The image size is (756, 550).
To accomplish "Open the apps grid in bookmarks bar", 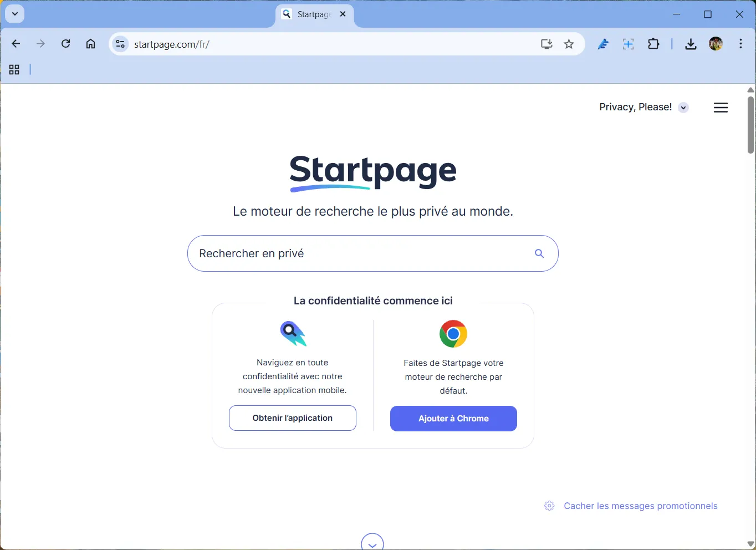I will 14,69.
